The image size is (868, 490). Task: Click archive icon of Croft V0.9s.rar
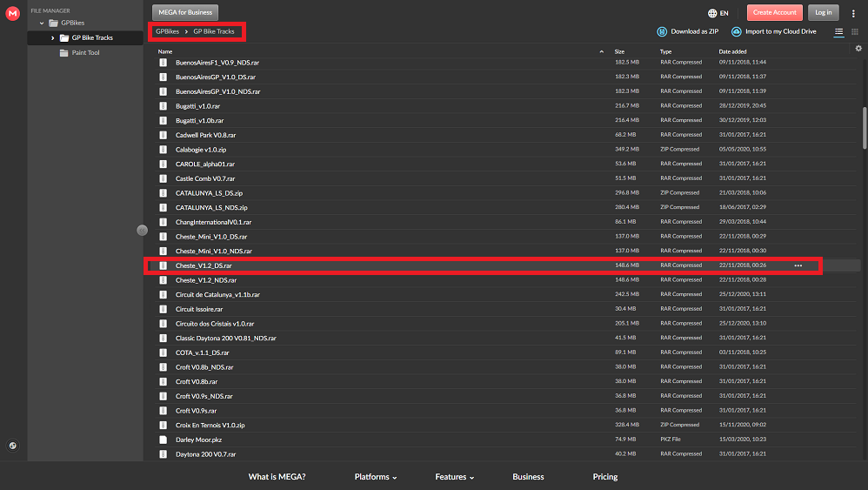[x=163, y=411]
